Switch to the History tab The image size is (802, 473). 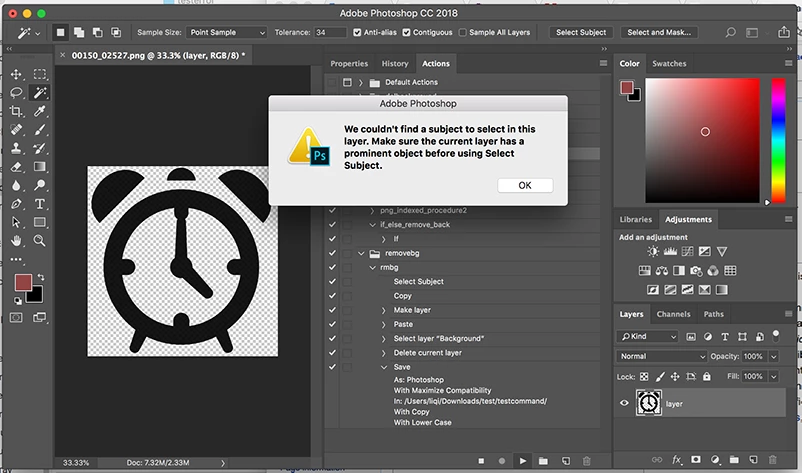[395, 63]
